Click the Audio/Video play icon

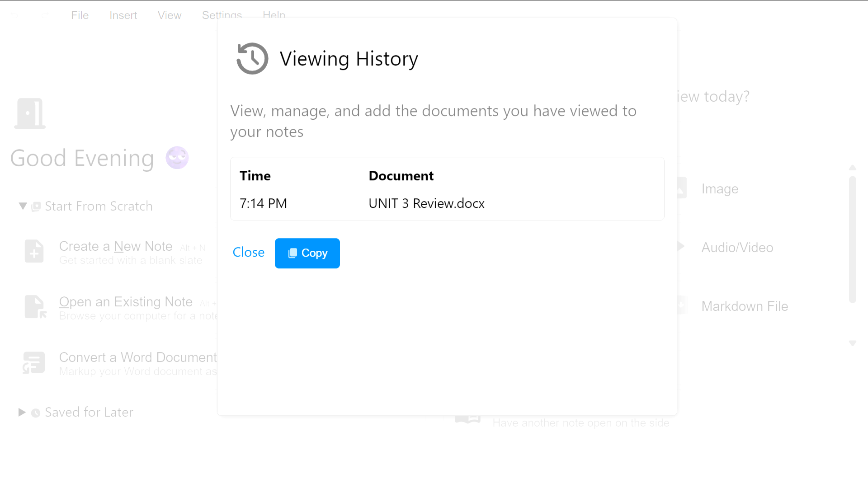[x=680, y=247]
